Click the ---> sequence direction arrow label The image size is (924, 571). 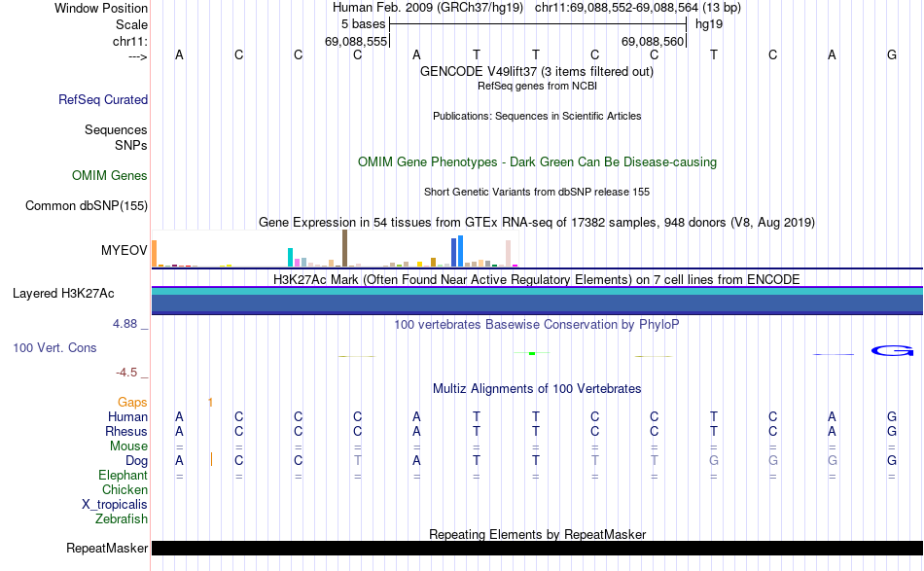point(137,56)
